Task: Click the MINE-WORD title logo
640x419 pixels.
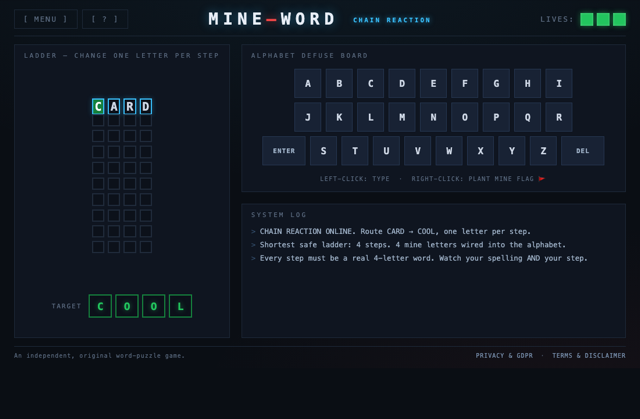Action: tap(272, 19)
